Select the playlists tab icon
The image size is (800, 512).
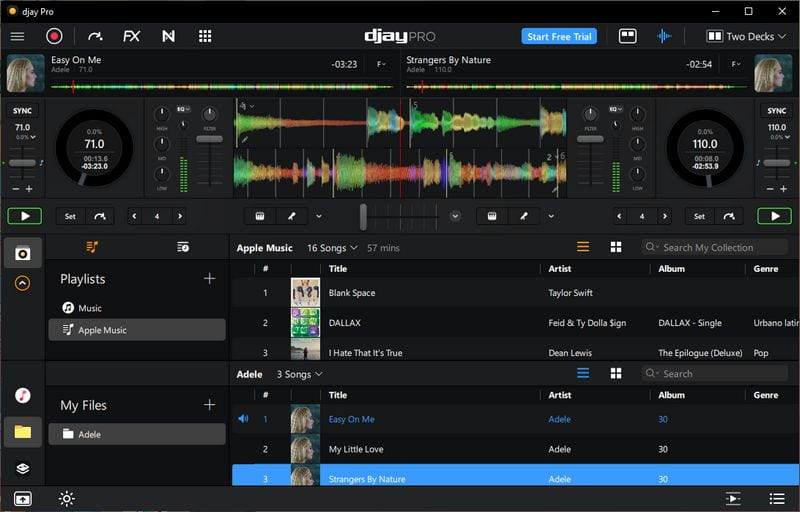coord(92,247)
